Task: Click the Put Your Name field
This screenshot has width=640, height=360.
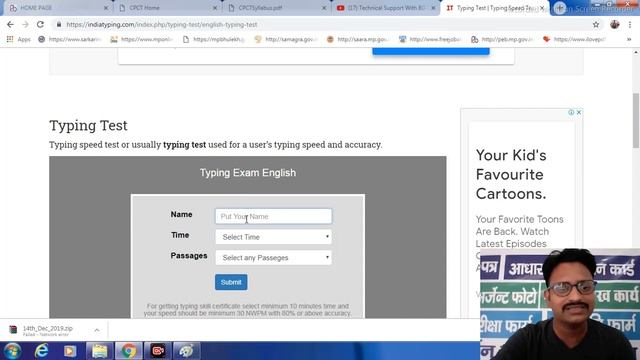Action: pyautogui.click(x=273, y=216)
